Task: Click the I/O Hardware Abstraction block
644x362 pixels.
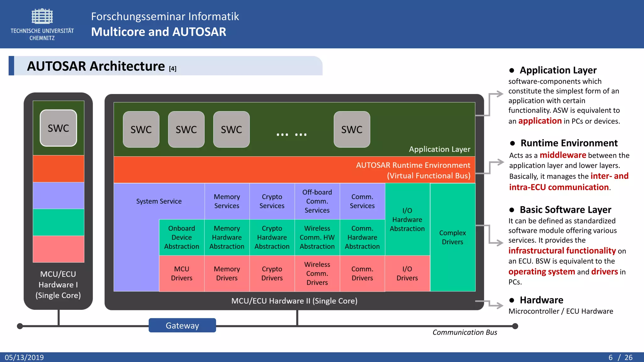Action: click(x=407, y=219)
